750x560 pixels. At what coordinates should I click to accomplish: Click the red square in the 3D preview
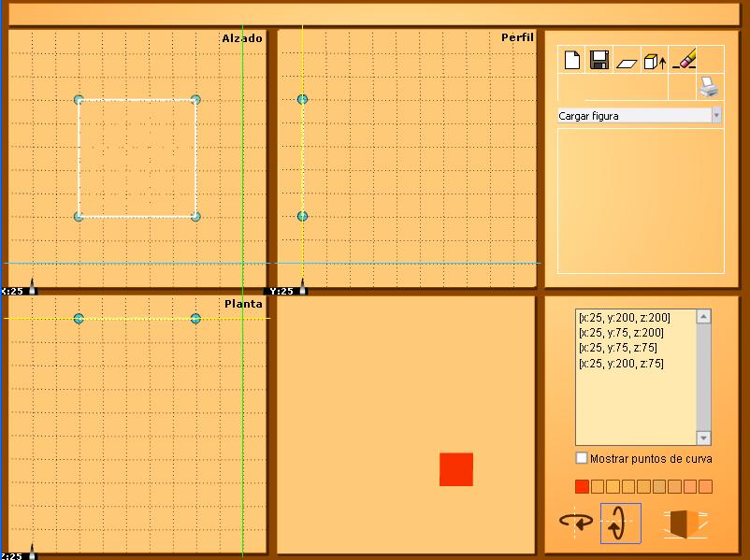click(456, 469)
